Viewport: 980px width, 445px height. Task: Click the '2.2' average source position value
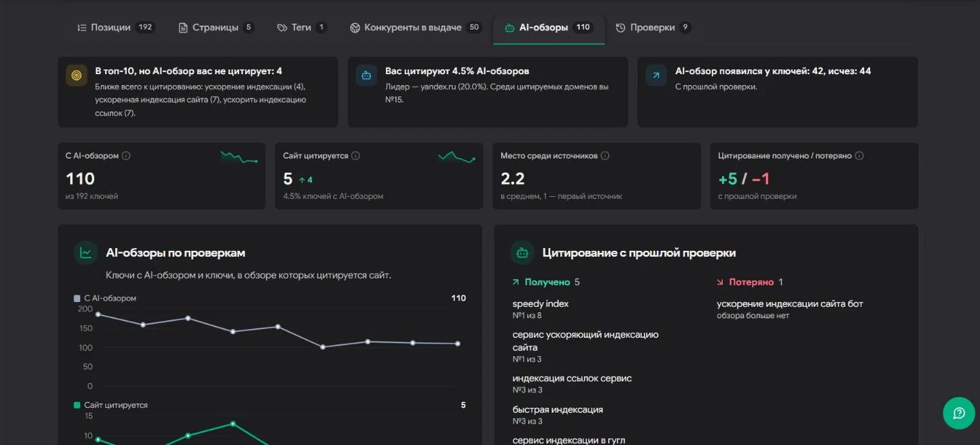(513, 179)
